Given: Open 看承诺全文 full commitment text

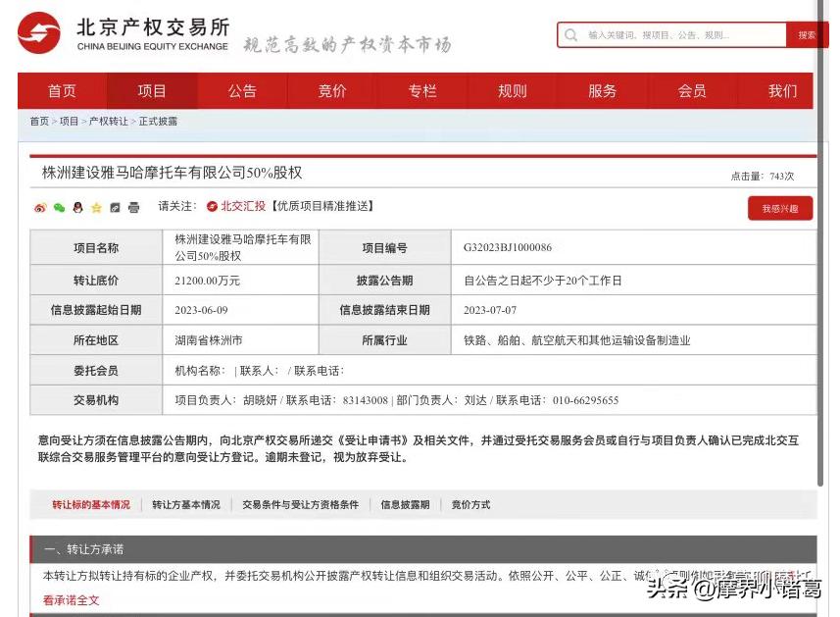Looking at the screenshot, I should 70,599.
